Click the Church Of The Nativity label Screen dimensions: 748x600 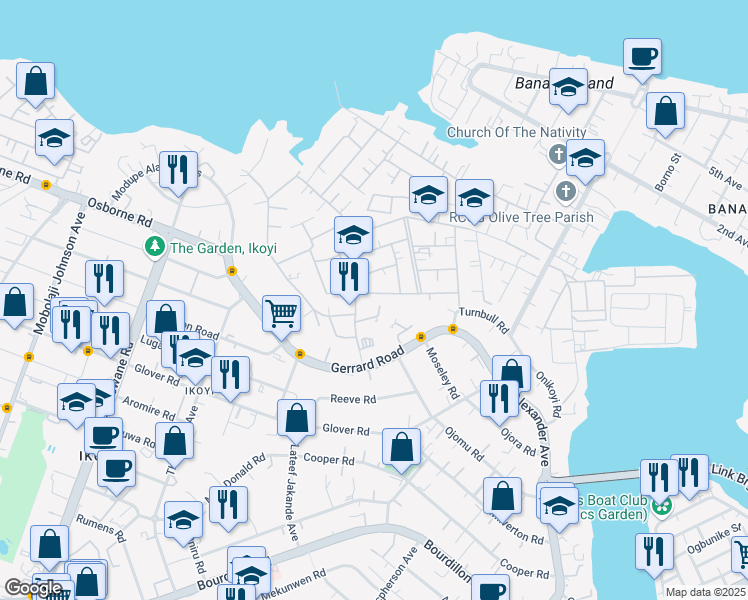[x=516, y=132]
